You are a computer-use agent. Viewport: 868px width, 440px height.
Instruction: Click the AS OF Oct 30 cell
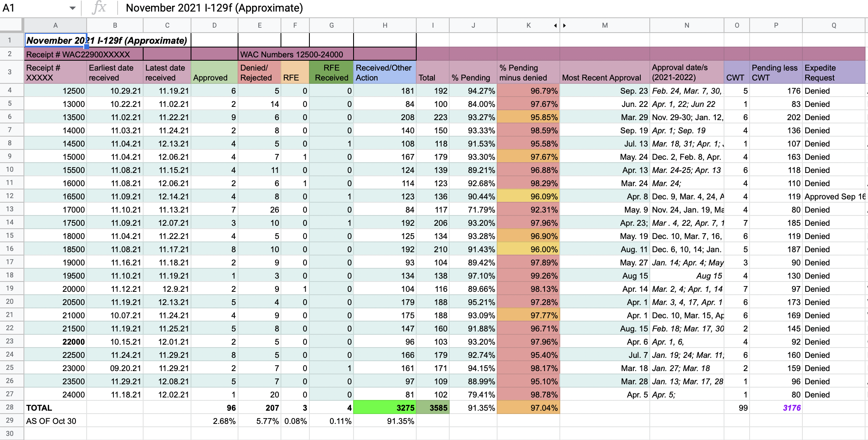55,421
